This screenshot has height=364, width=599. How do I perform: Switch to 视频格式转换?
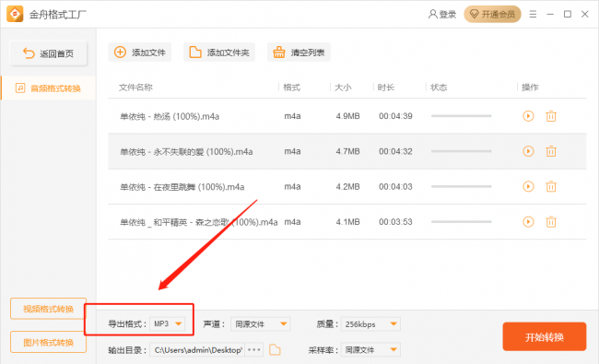tap(48, 309)
